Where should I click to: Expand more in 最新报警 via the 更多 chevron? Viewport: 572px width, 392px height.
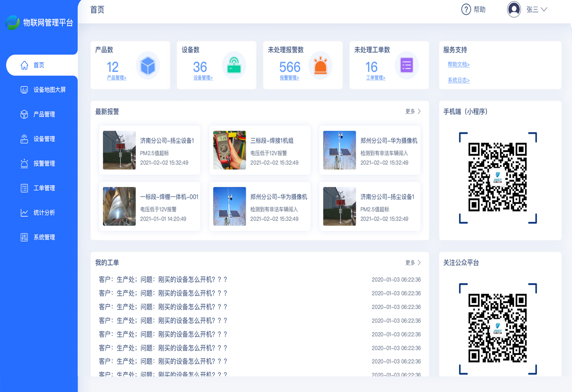419,111
